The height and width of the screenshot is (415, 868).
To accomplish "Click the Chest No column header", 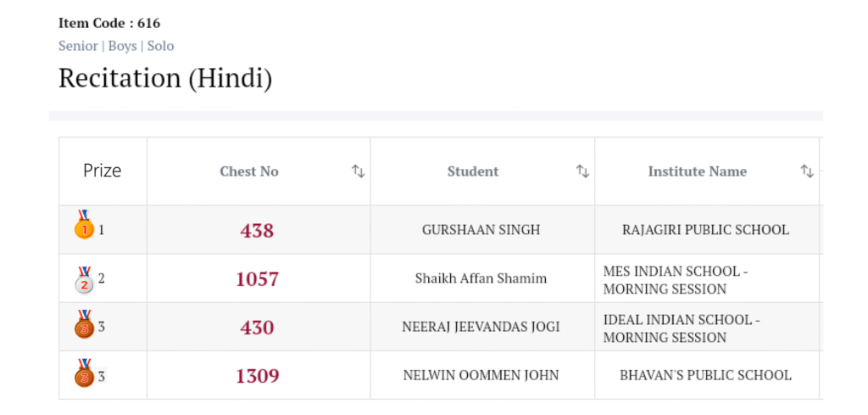I will (249, 171).
